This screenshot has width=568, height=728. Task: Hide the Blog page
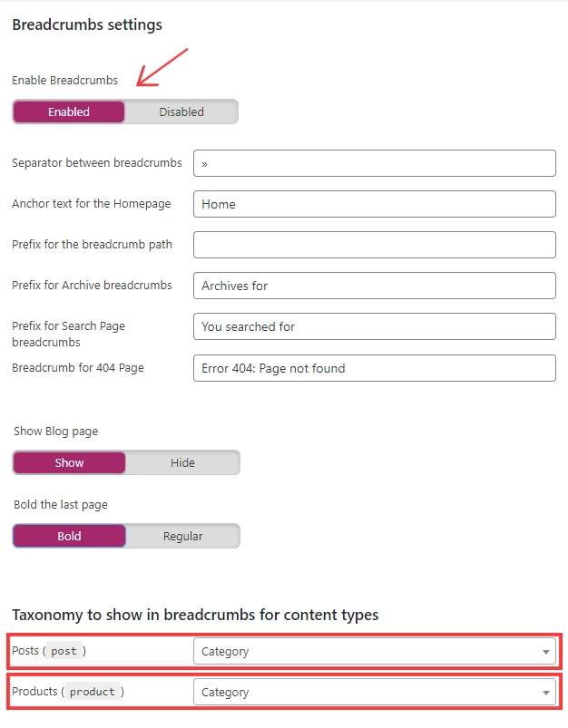click(x=182, y=462)
